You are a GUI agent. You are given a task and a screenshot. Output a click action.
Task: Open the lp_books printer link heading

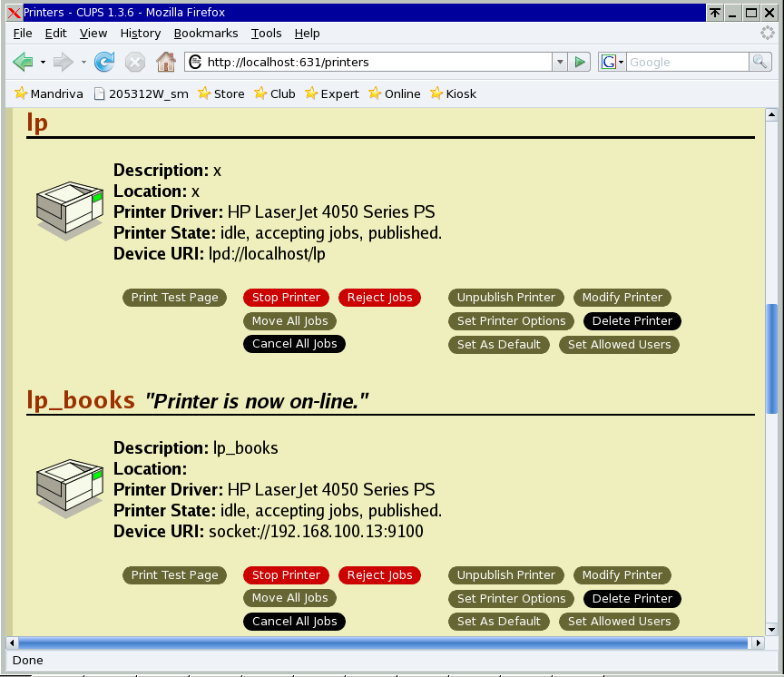(81, 400)
